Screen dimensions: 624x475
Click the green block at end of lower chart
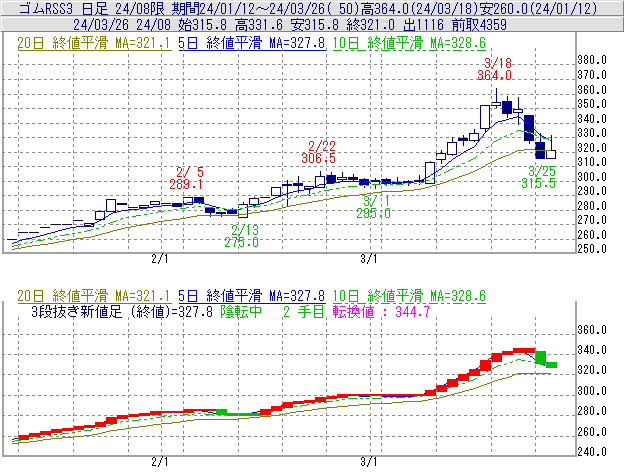(x=551, y=365)
